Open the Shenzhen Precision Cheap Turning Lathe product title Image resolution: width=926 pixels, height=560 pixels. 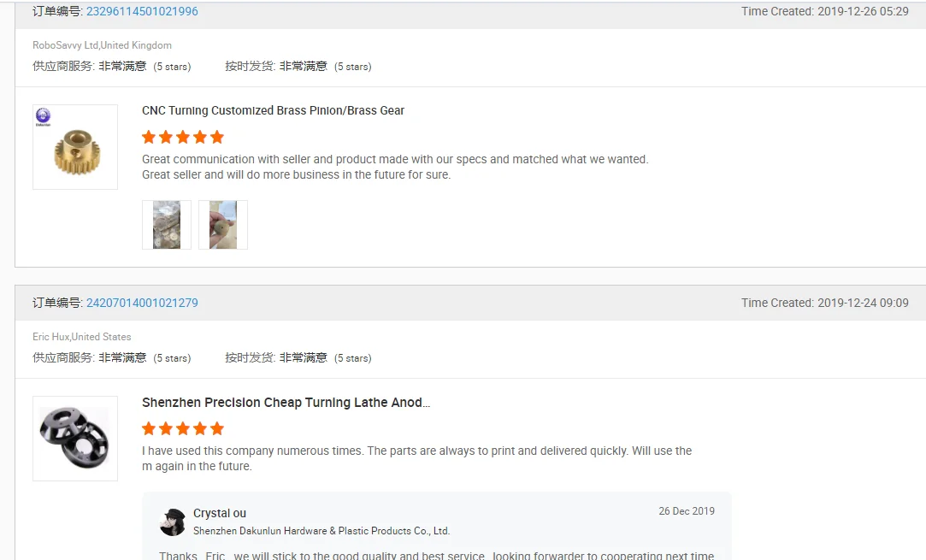pyautogui.click(x=286, y=403)
